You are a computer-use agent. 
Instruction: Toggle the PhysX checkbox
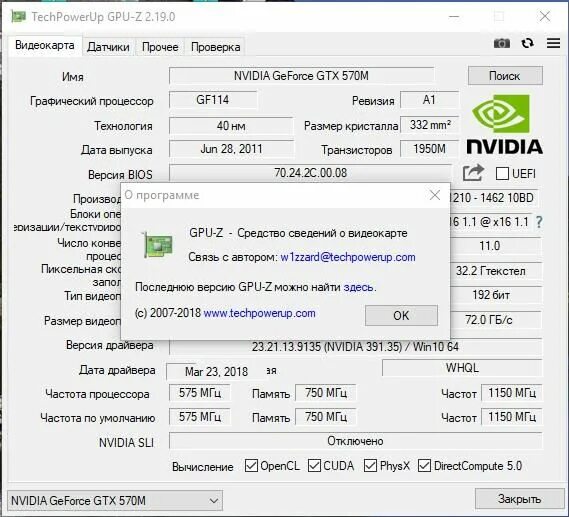[x=370, y=465]
